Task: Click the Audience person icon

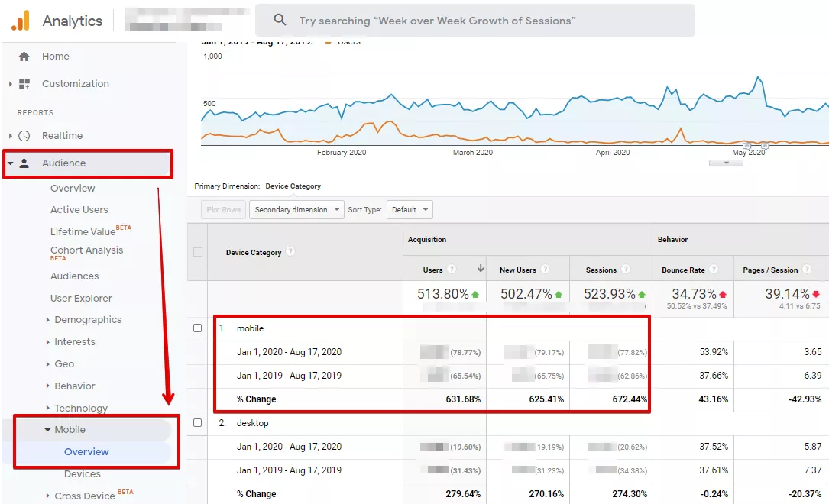Action: click(x=24, y=163)
